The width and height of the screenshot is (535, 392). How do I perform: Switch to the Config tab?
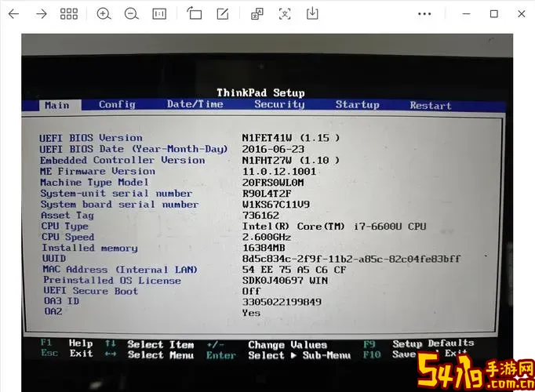point(117,104)
